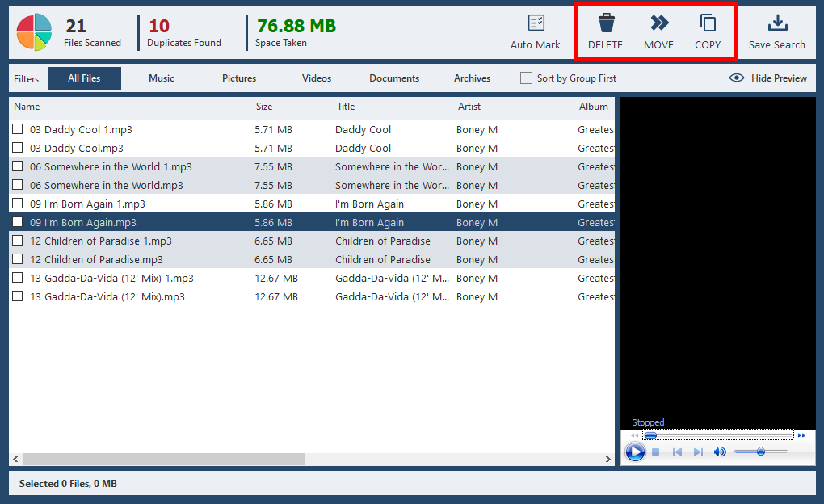Screen dimensions: 824x504
Task: Click the 76.88 MB Space Taken value
Action: 296,26
